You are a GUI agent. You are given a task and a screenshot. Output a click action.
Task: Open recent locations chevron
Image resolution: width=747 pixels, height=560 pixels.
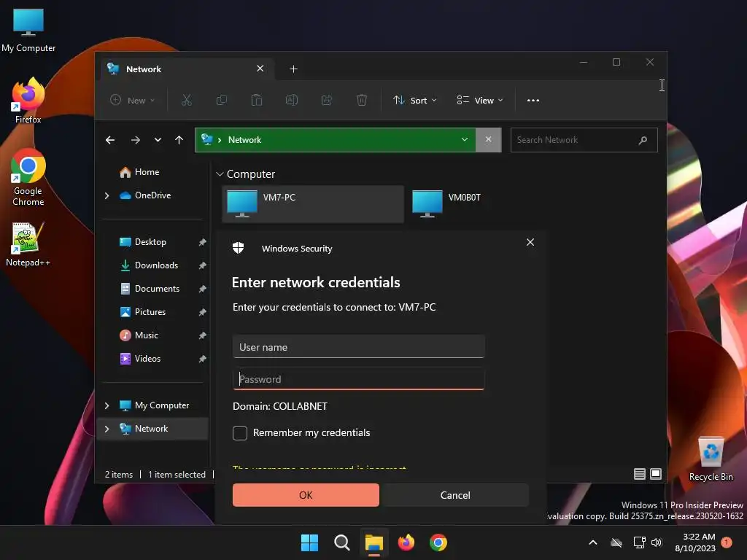pyautogui.click(x=158, y=140)
